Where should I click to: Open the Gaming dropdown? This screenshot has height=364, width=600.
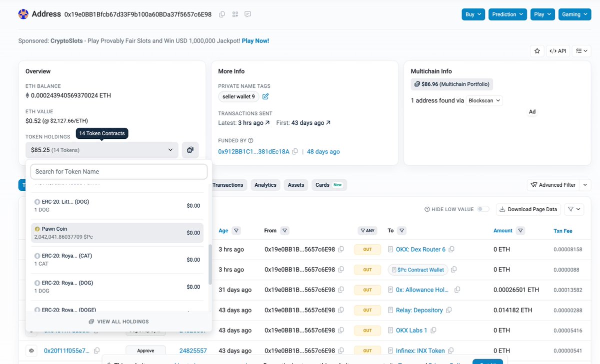(574, 14)
